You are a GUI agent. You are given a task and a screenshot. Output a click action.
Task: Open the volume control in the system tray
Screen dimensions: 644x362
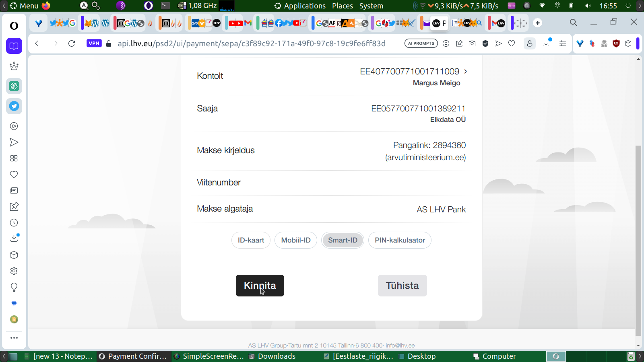[x=588, y=6]
